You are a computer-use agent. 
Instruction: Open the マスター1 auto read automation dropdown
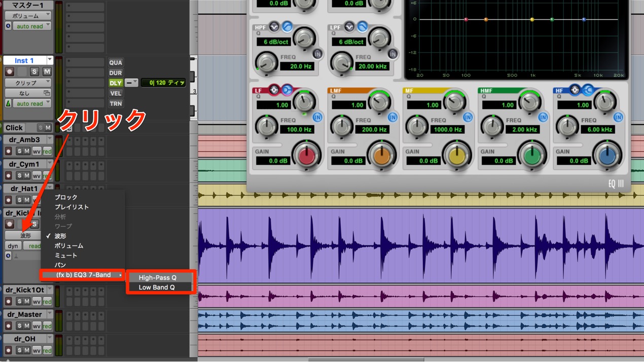click(x=29, y=26)
